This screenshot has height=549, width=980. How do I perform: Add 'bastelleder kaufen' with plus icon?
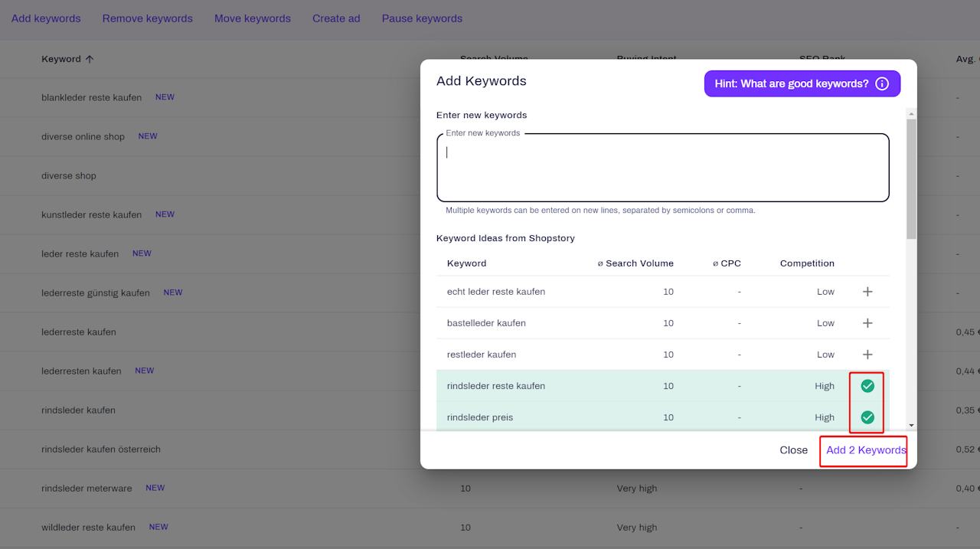tap(867, 323)
